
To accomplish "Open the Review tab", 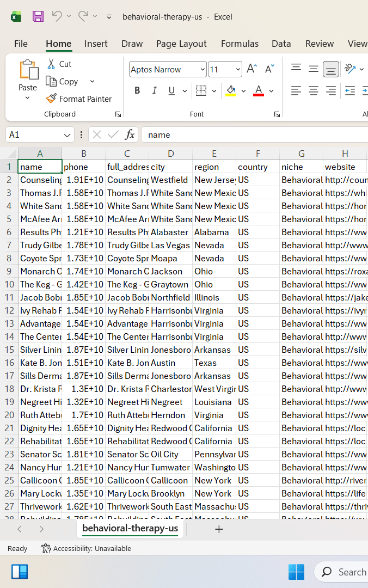I will 319,44.
